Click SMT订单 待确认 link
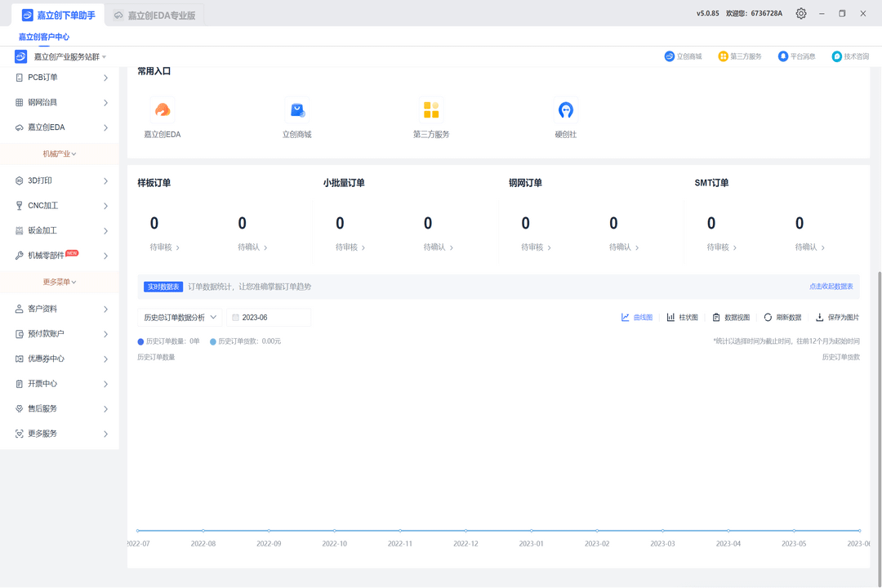The height and width of the screenshot is (588, 882). [809, 247]
